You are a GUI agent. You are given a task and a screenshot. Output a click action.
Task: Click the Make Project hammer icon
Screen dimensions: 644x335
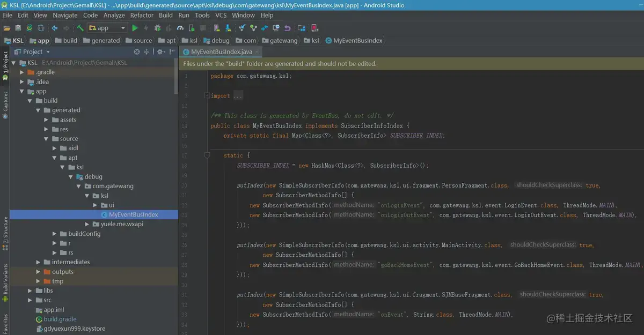click(x=80, y=28)
